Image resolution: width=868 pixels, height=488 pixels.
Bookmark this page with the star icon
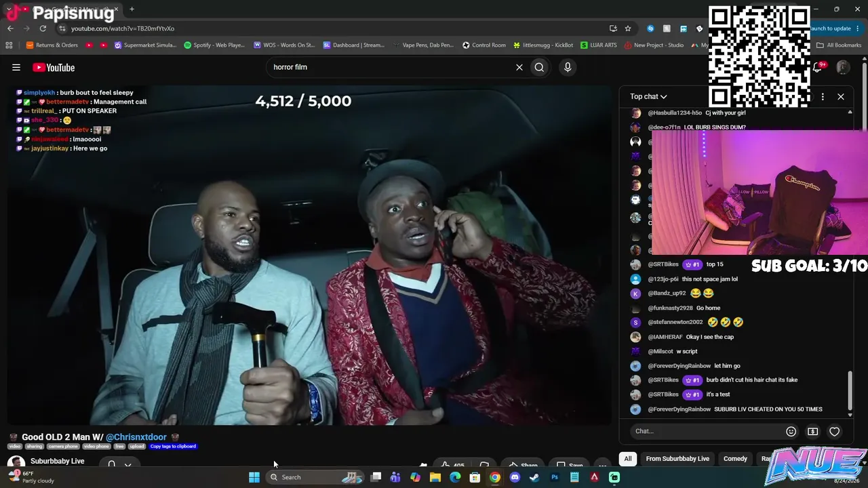[628, 28]
